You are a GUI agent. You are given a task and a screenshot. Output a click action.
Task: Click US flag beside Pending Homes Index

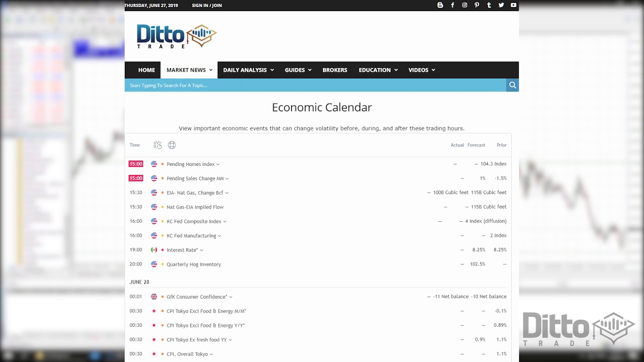[x=154, y=164]
